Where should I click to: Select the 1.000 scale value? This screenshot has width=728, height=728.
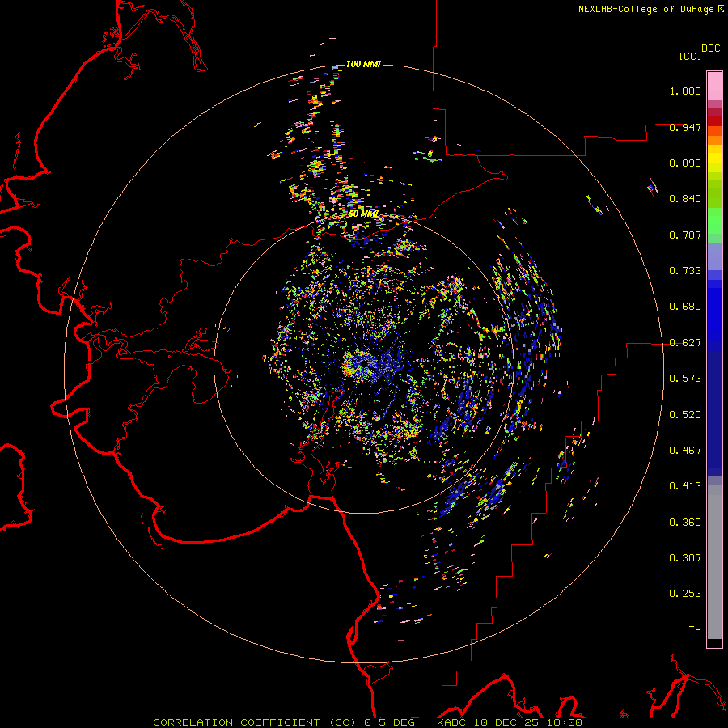[685, 91]
